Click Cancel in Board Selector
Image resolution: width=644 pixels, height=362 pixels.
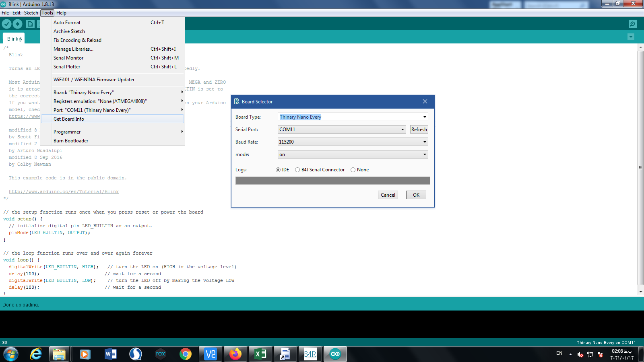pos(388,195)
